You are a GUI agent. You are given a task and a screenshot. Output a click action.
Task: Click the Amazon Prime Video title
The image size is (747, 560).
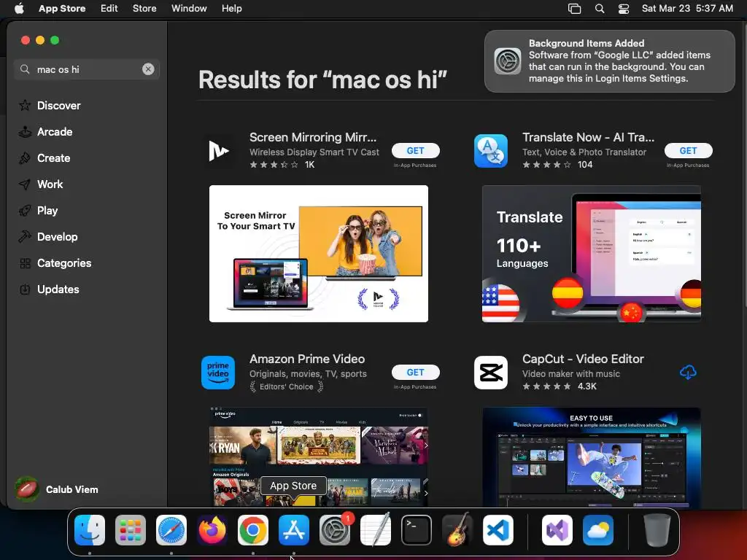tap(307, 359)
